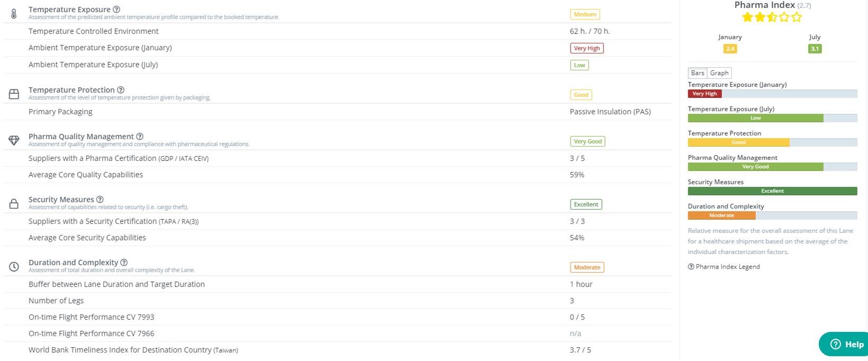Screen dimensions: 868x361
Task: Open help tooltip beside Duration and Complexity
Action: (x=124, y=263)
